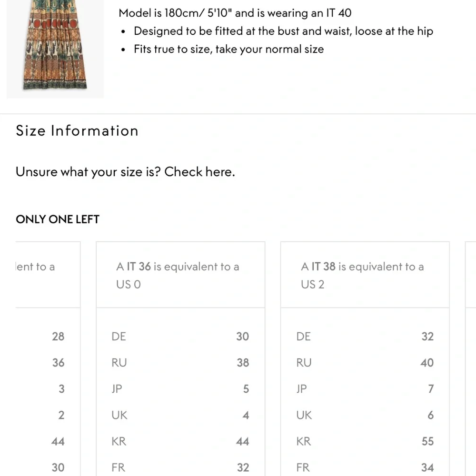Click the ONLY ONE LEFT stock label
476x476 pixels.
(58, 219)
